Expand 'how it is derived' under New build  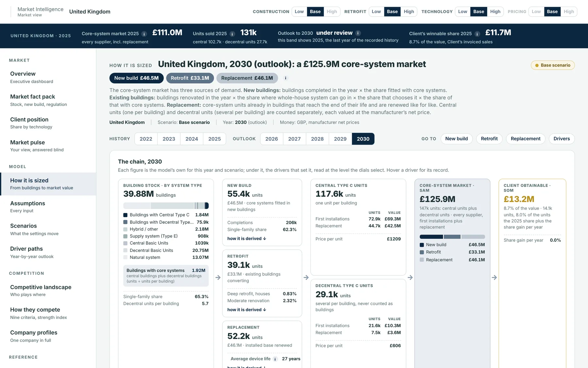click(247, 238)
